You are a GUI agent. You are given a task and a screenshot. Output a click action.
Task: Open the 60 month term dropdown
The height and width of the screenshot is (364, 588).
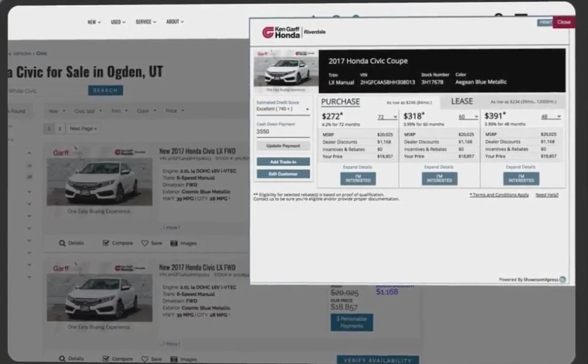coord(468,117)
